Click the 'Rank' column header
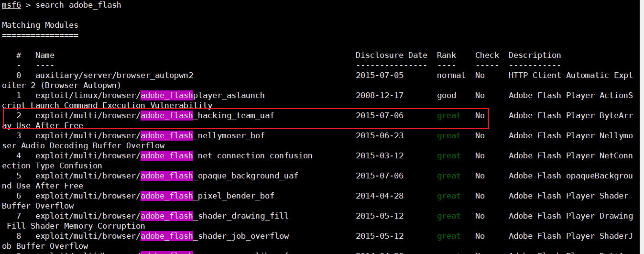Screen dimensions: 644x254 click(x=447, y=55)
